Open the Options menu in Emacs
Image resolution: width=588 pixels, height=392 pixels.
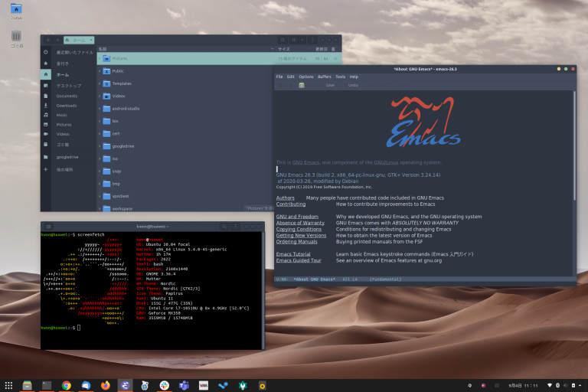pos(306,77)
